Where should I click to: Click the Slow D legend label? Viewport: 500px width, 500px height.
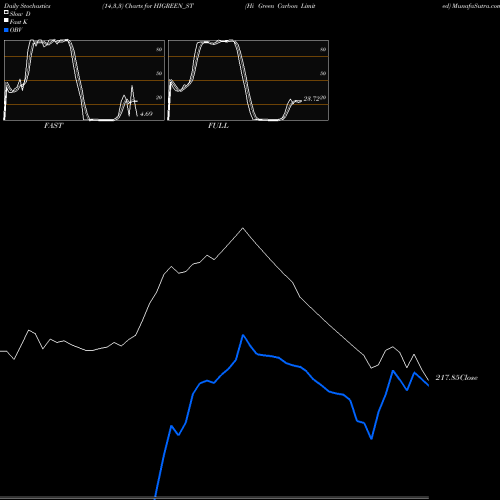[x=20, y=14]
